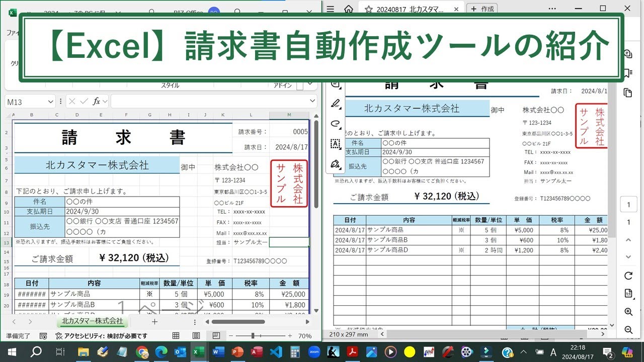
Task: Go to next page with down chevron in PDF
Action: (x=628, y=257)
